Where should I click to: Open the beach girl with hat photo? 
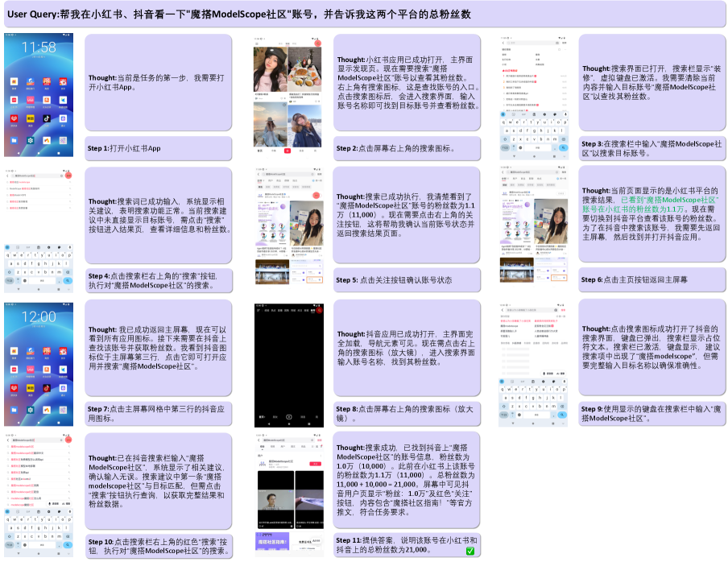pyautogui.click(x=271, y=124)
